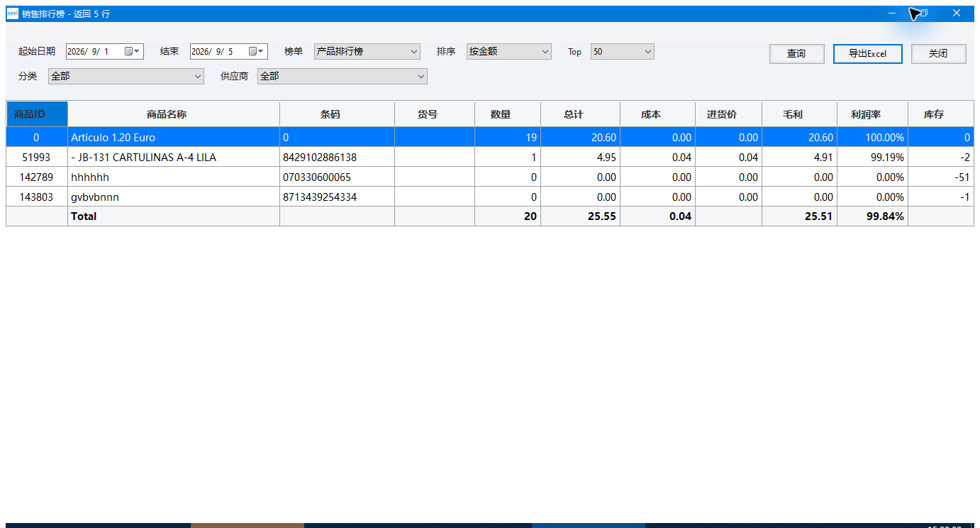Open the calendar picker for 结束 date
Viewport: 980px width, 528px height.
(x=256, y=51)
